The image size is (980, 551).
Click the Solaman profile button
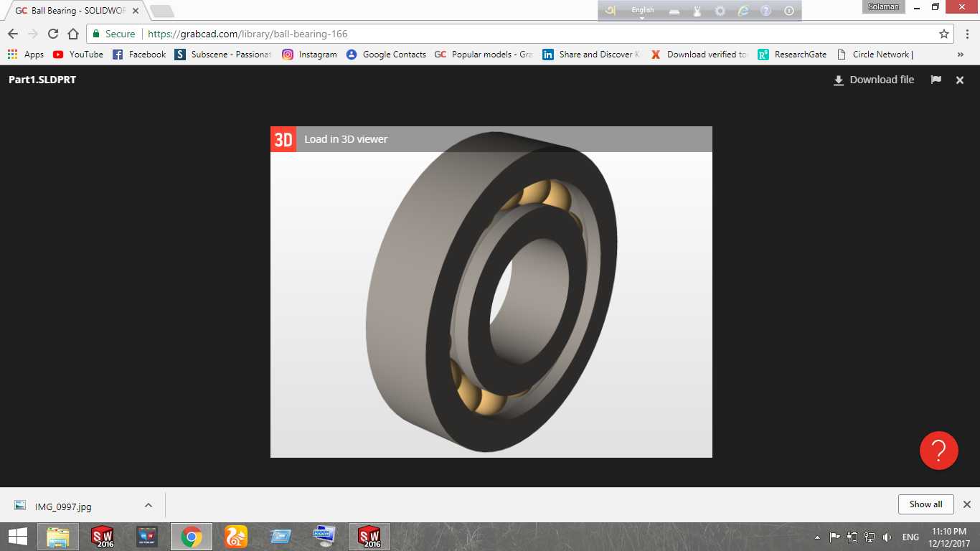pyautogui.click(x=883, y=6)
